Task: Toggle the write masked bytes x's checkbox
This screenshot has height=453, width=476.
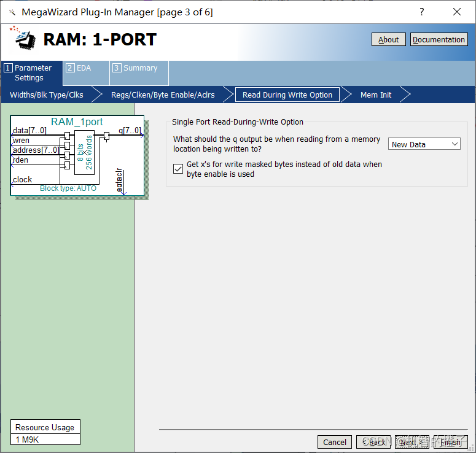Action: [x=178, y=169]
